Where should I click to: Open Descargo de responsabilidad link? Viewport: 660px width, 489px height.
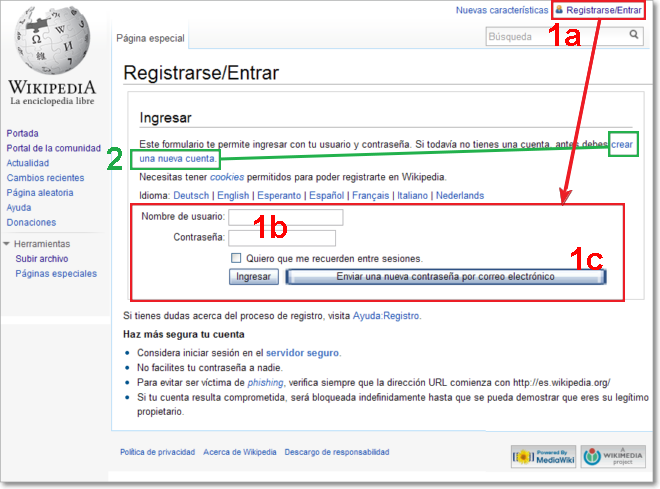pos(337,452)
